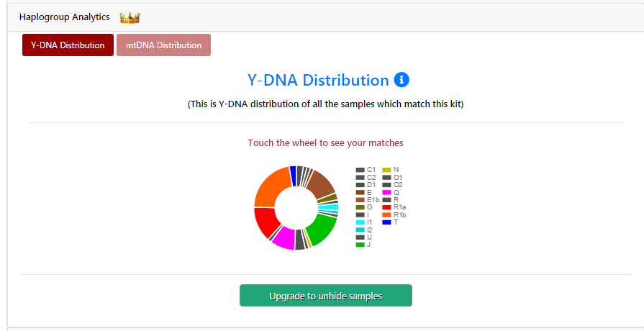Image resolution: width=644 pixels, height=331 pixels.
Task: Select the orange R1b slice of the wheel
Action: coord(270,185)
